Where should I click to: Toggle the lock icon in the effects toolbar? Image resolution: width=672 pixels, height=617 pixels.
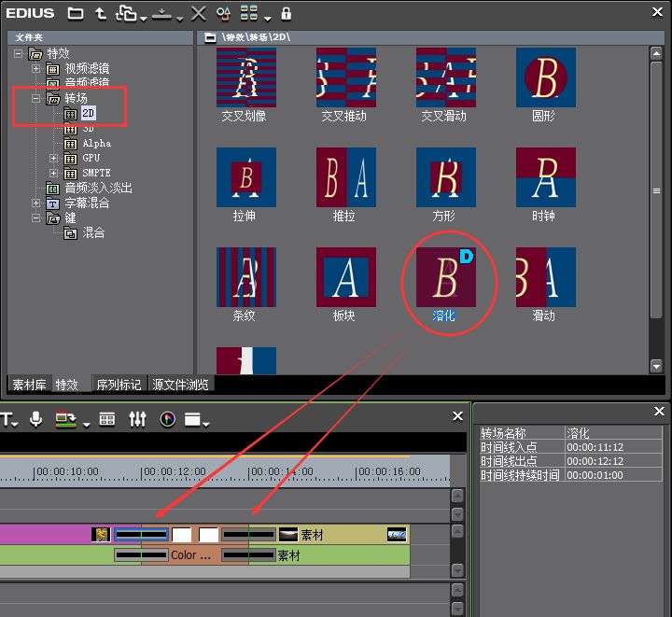pos(287,14)
